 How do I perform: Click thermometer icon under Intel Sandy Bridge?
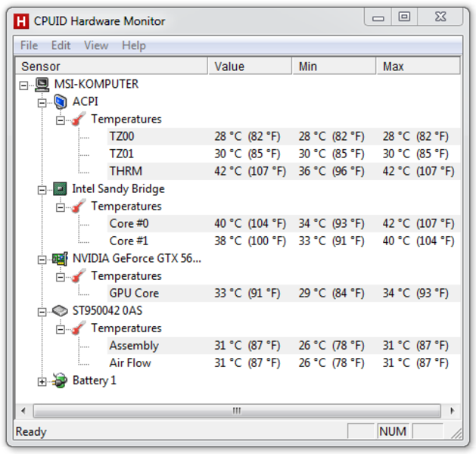click(78, 207)
